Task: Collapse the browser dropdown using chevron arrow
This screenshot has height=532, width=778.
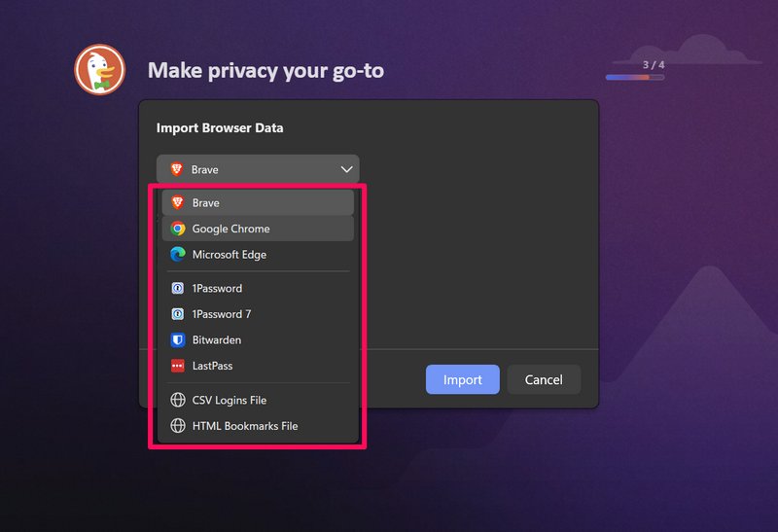Action: click(x=346, y=169)
